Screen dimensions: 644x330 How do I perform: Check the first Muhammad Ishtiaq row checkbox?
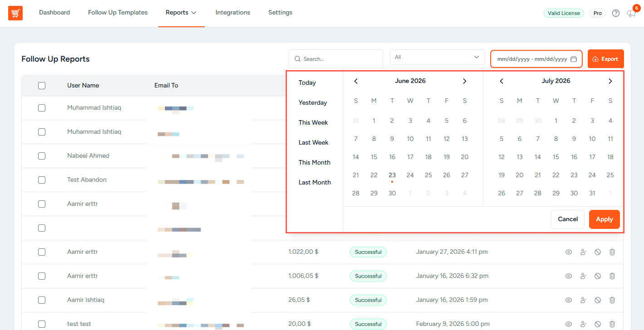click(42, 108)
